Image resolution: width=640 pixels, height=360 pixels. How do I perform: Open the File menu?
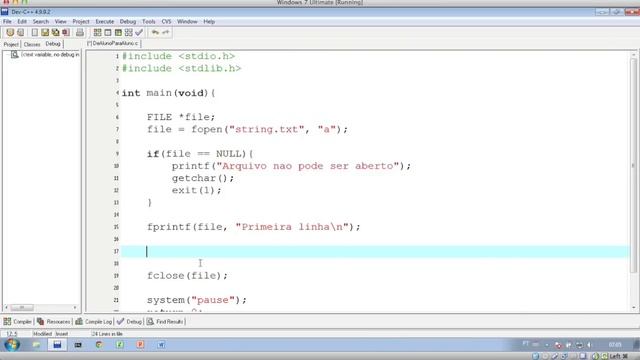(7, 22)
